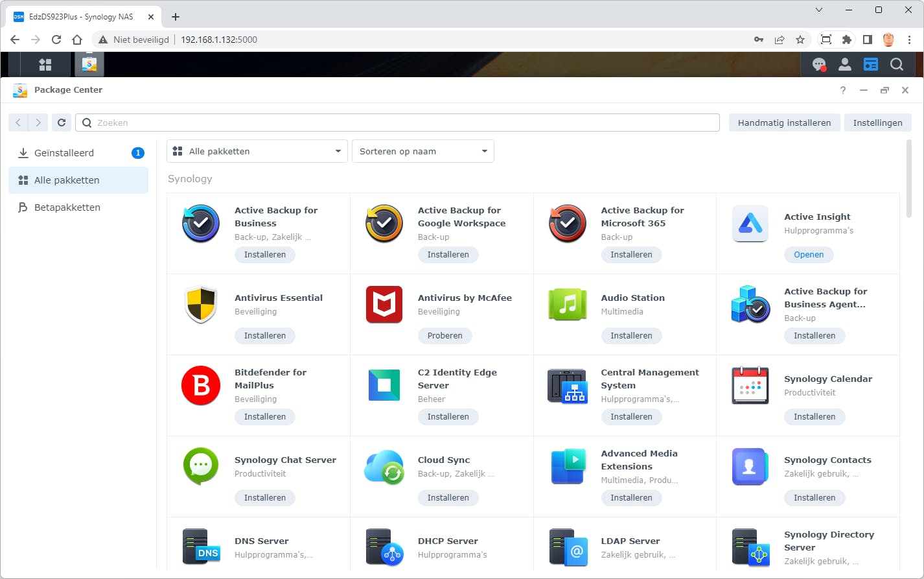Open the DNS Server package title
924x579 pixels.
click(x=262, y=541)
